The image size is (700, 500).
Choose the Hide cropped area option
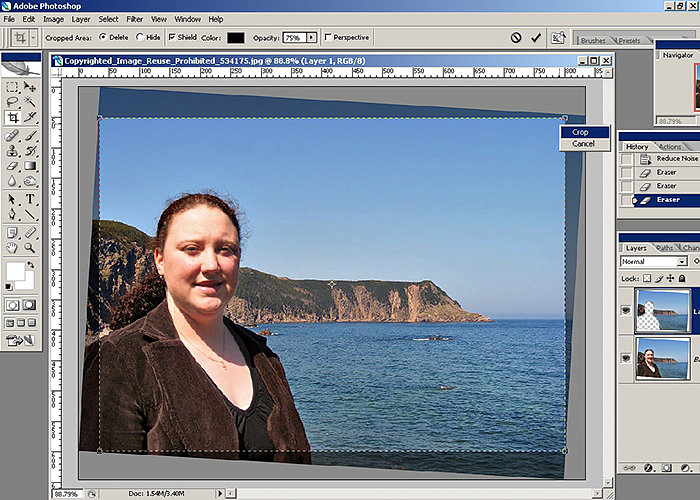[140, 37]
